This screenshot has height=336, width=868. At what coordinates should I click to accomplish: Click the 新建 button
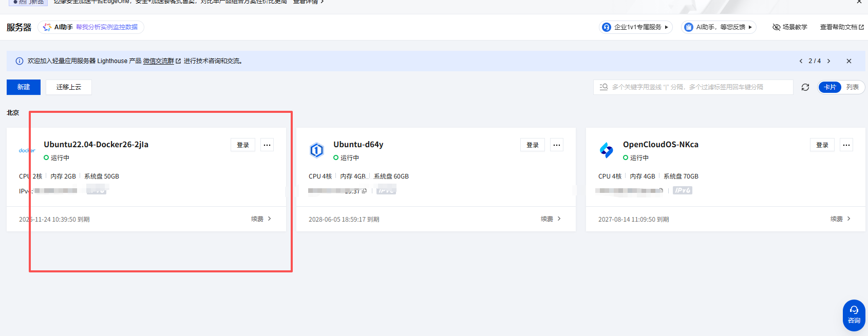click(x=24, y=87)
